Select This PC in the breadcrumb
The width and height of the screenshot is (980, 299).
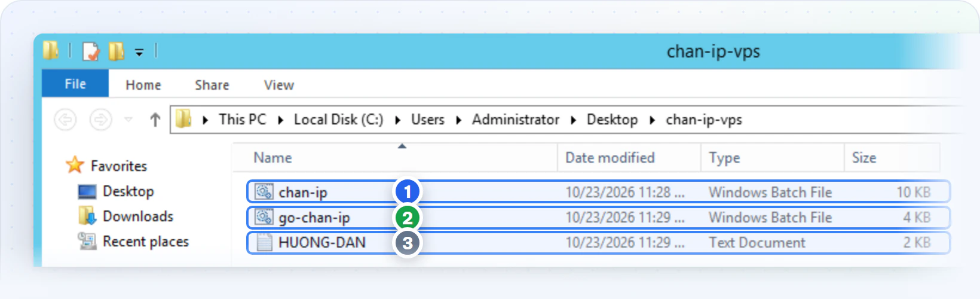pyautogui.click(x=243, y=120)
